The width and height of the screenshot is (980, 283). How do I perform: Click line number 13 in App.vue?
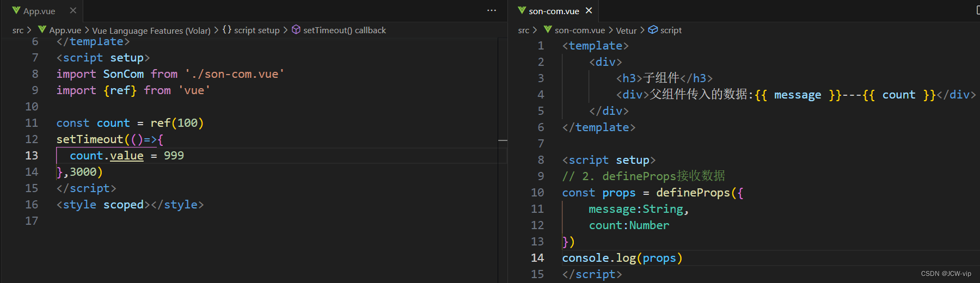(32, 156)
